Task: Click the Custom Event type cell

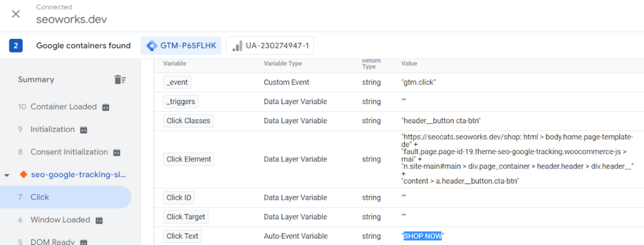Action: 286,82
